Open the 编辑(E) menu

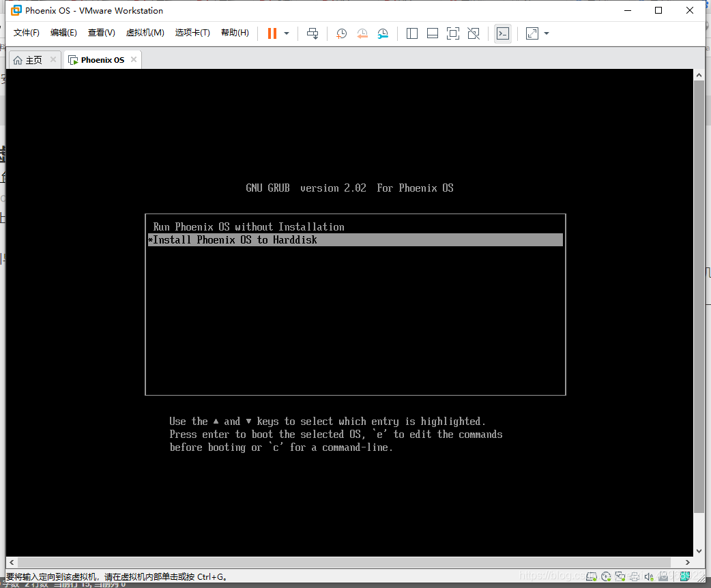click(63, 33)
